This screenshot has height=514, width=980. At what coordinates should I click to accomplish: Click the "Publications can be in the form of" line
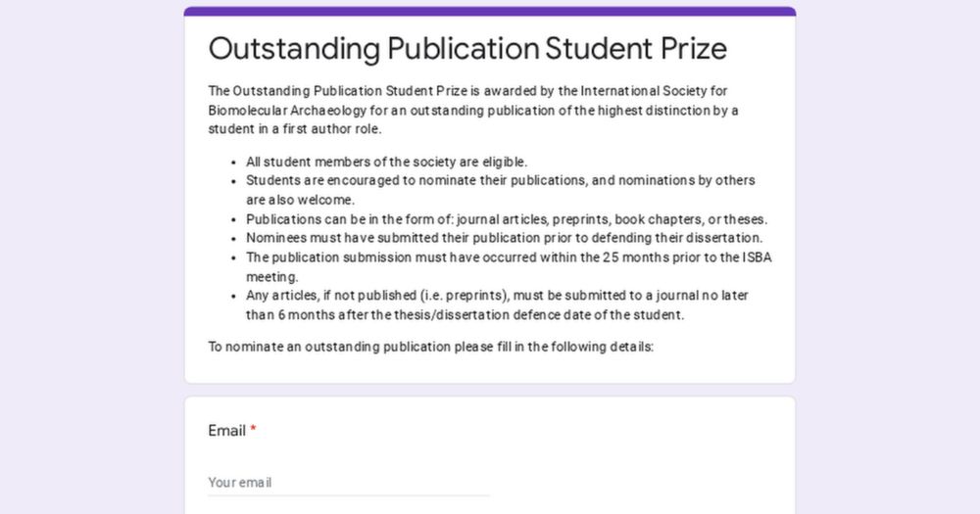pos(507,219)
